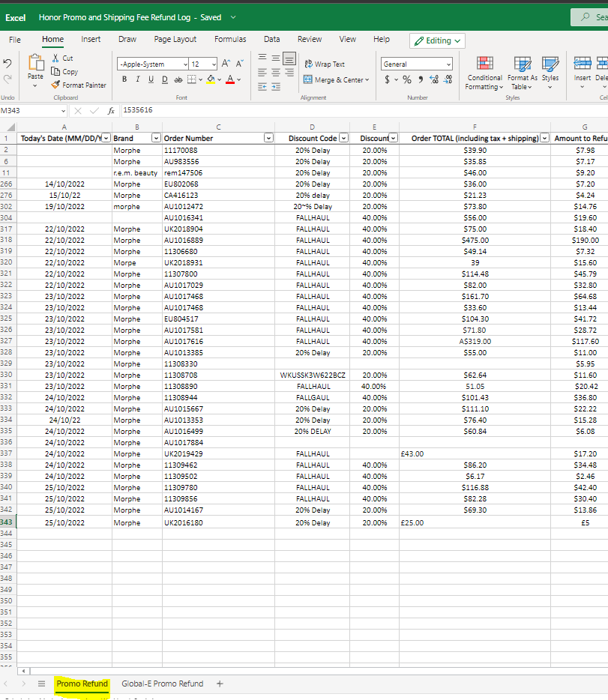Open the Editing mode dropdown
The width and height of the screenshot is (608, 700).
tap(438, 40)
